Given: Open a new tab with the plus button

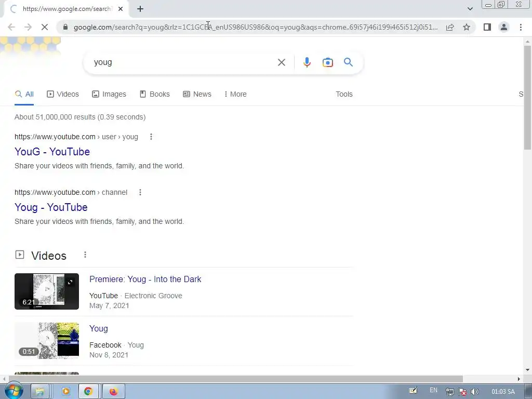Looking at the screenshot, I should (140, 9).
